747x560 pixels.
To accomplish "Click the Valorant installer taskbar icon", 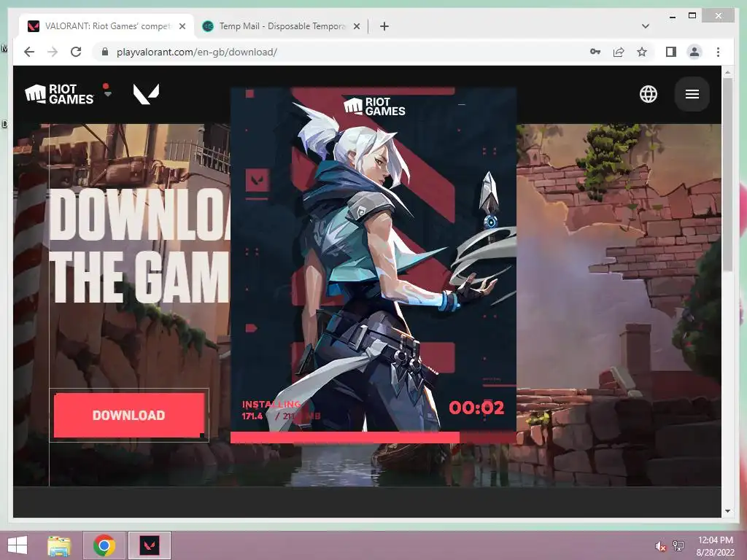I will pos(149,545).
